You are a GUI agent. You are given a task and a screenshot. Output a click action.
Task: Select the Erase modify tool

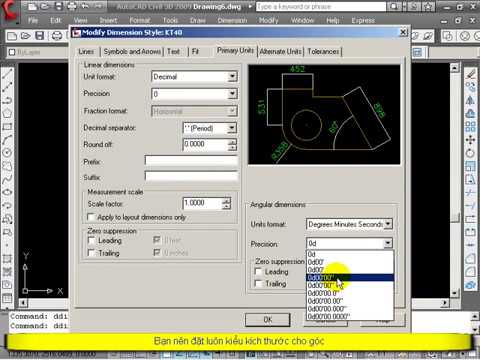tap(470, 74)
